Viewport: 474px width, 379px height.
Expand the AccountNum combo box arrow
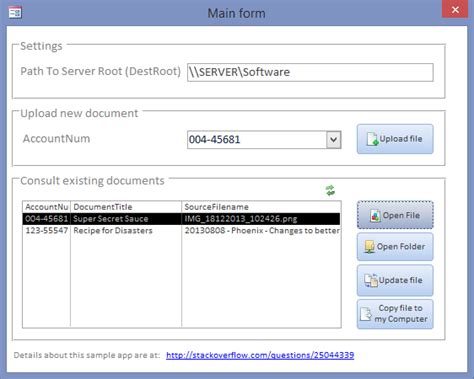(x=334, y=140)
